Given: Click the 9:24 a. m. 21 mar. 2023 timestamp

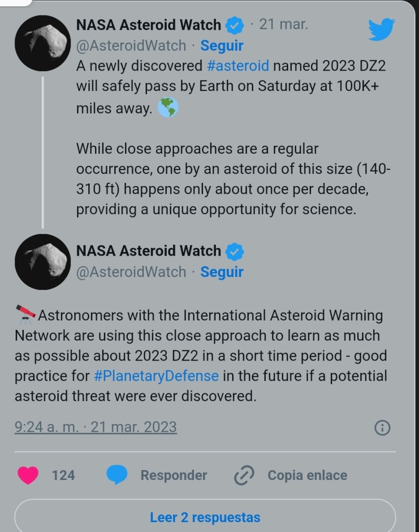Looking at the screenshot, I should pos(96,428).
